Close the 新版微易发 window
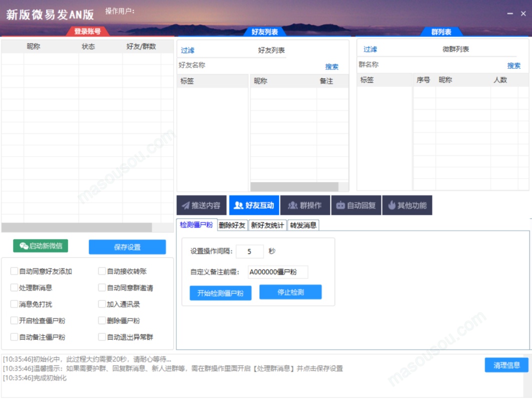Image resolution: width=532 pixels, height=400 pixels. point(523,13)
